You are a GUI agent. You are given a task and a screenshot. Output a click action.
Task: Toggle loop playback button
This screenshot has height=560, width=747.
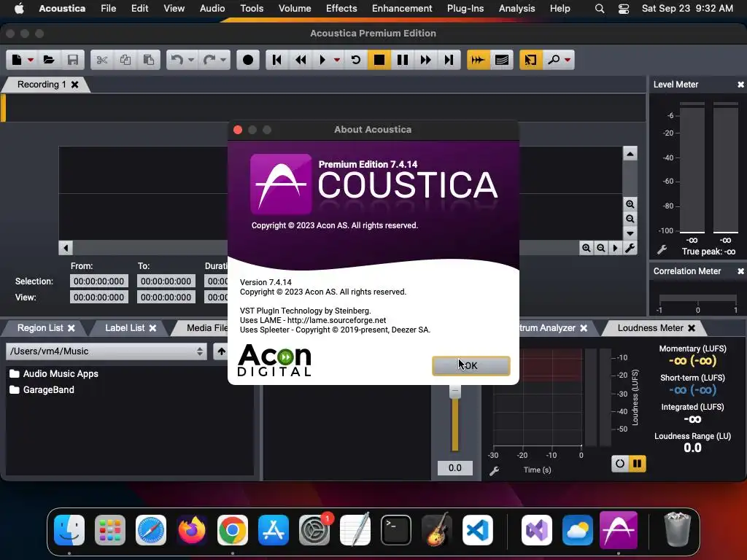click(356, 60)
